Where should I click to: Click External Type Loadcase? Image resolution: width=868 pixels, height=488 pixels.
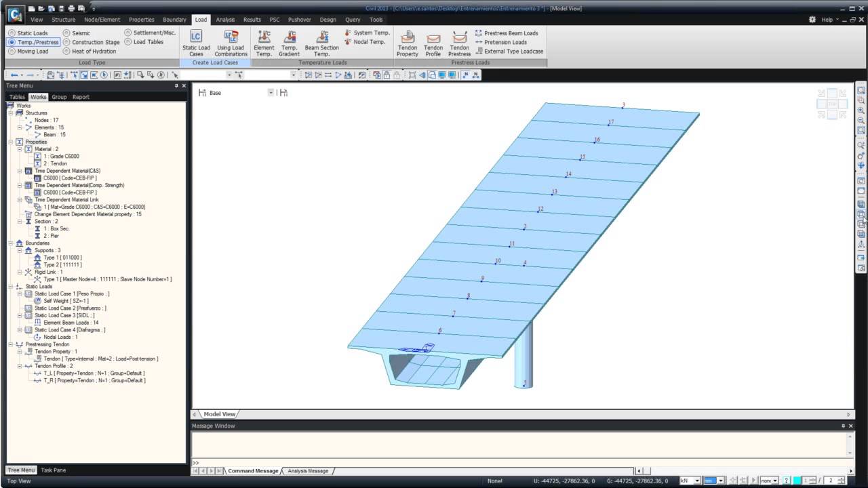click(513, 51)
